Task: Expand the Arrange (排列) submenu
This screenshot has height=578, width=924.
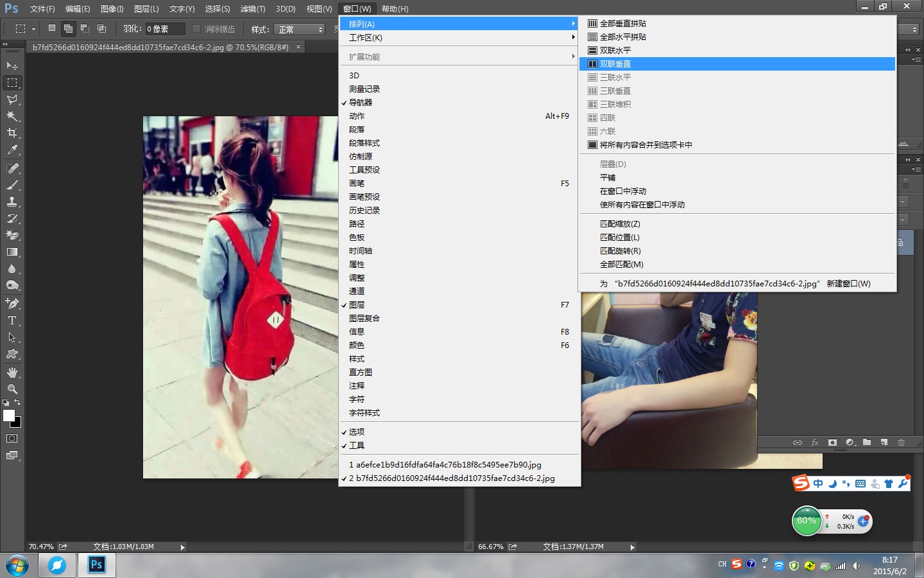Action: coord(459,24)
